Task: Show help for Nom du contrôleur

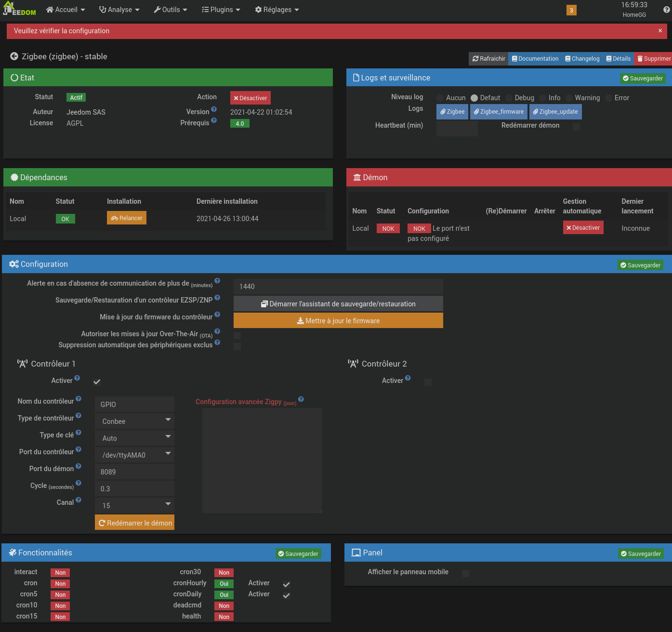Action: click(x=79, y=399)
